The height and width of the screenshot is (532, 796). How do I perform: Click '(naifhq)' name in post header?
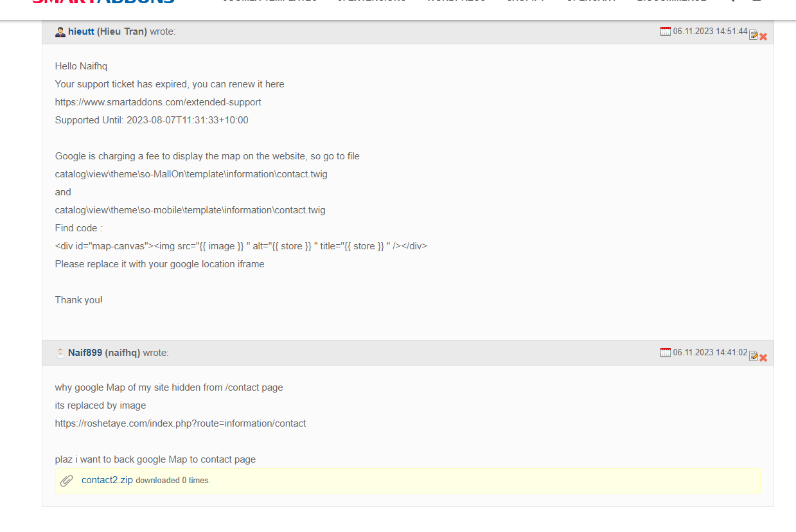123,353
